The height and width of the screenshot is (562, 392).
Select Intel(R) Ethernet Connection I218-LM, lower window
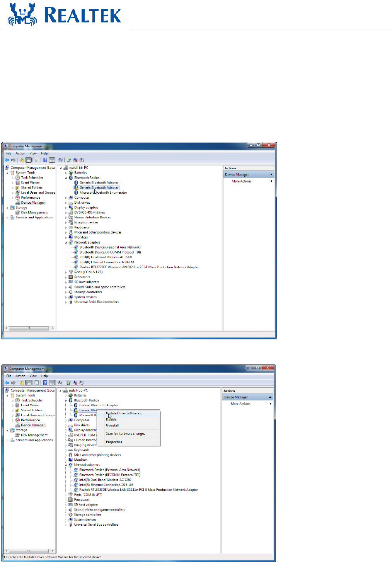pos(106,485)
